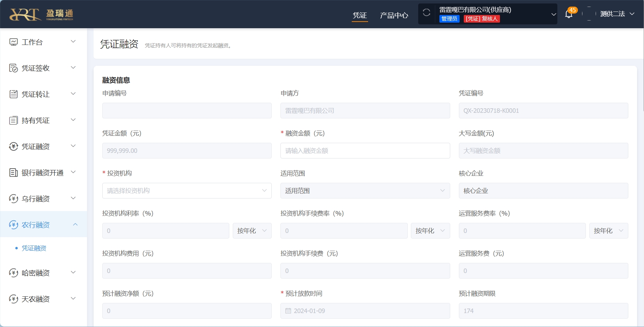
Task: Click the 凭证转让 sidebar icon
Action: (x=13, y=94)
